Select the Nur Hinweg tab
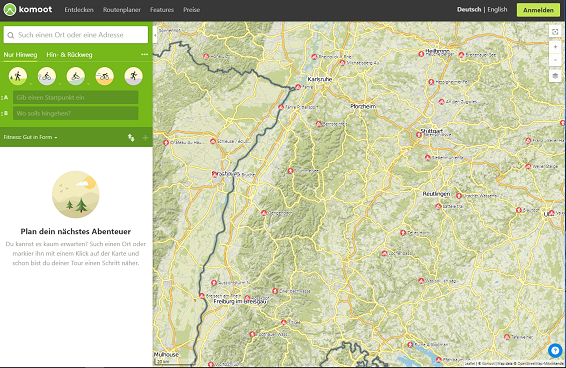This screenshot has width=566, height=368. [20, 55]
